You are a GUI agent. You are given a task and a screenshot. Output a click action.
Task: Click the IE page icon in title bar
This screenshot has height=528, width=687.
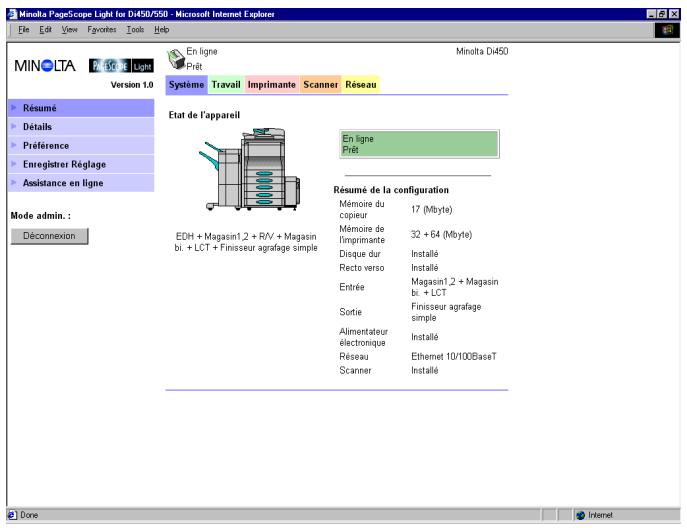click(x=12, y=14)
